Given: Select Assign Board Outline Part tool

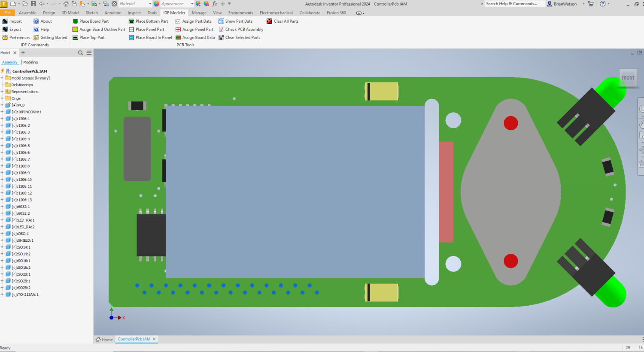Looking at the screenshot, I should coord(76,30).
